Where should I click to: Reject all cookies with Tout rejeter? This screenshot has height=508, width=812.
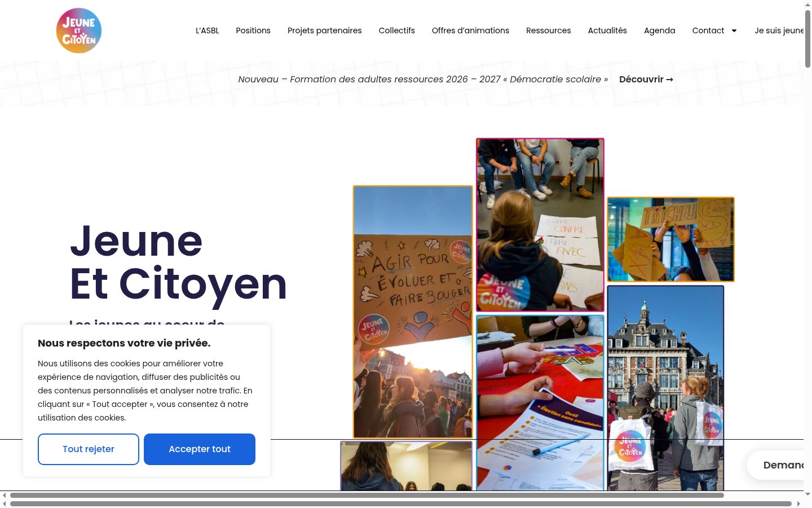point(89,449)
